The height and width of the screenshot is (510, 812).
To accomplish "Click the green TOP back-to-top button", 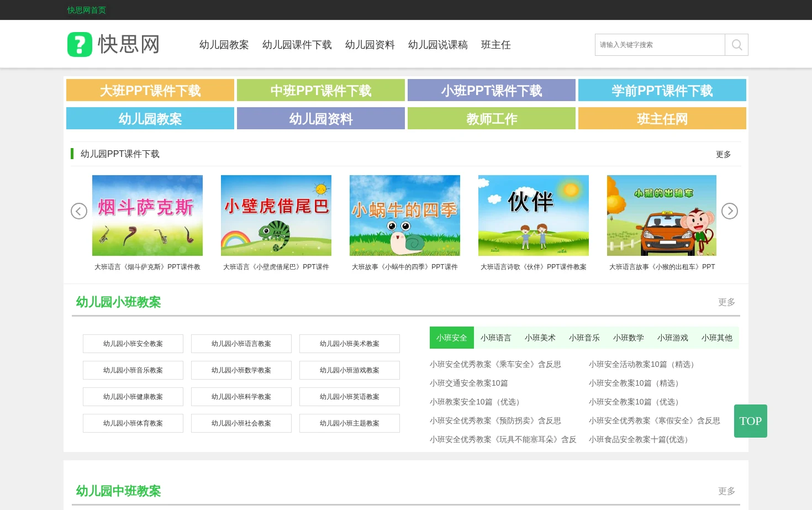I will pos(751,421).
